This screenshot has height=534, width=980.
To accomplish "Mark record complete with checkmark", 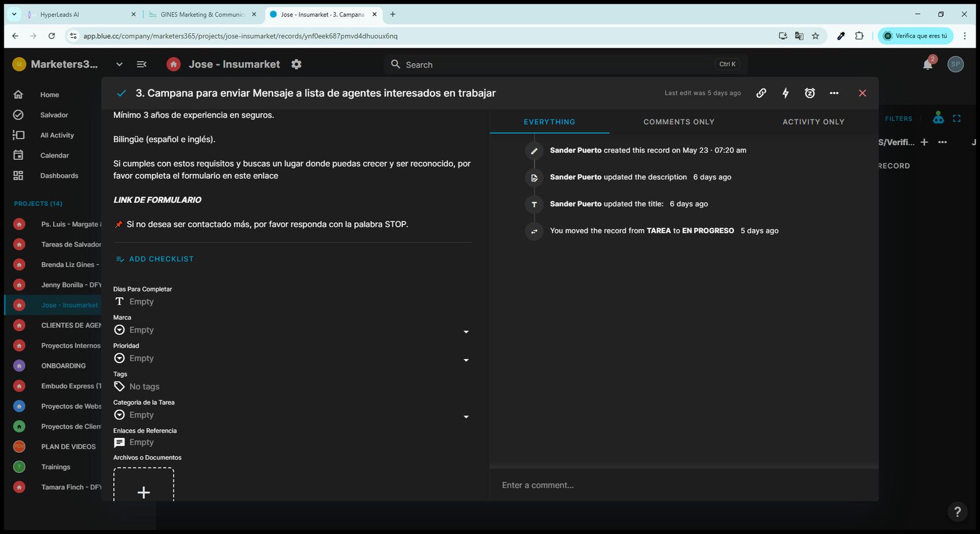I will (x=121, y=93).
